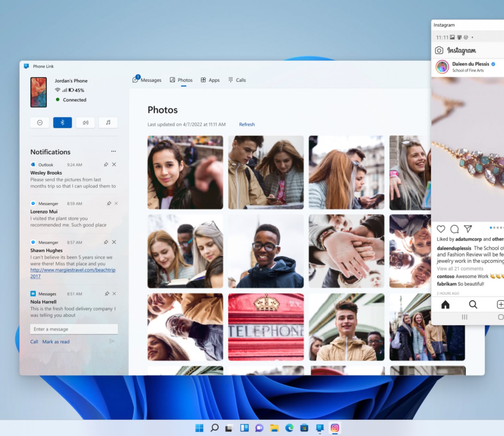Toggle the Bluetooth button
Image resolution: width=504 pixels, height=436 pixels.
(x=63, y=123)
